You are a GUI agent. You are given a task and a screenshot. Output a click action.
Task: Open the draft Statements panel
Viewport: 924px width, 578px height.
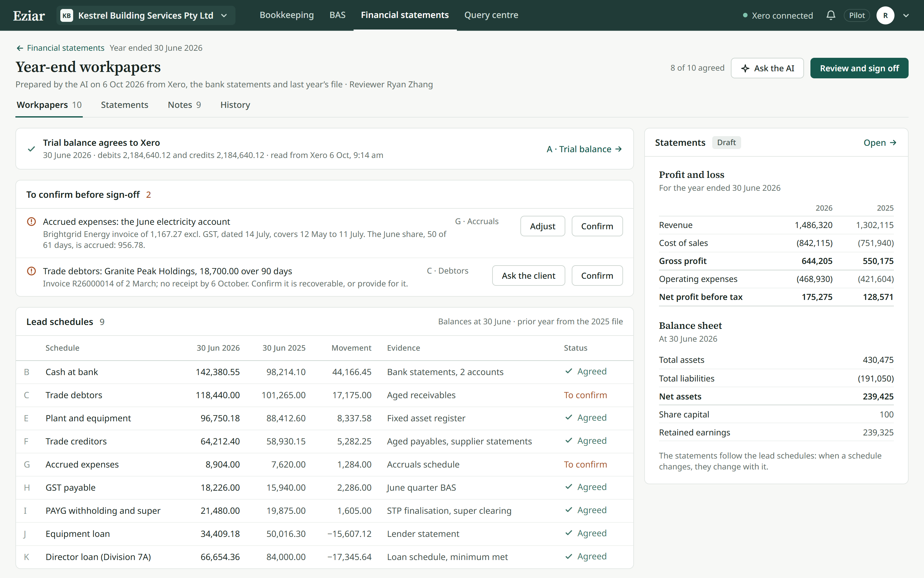880,143
